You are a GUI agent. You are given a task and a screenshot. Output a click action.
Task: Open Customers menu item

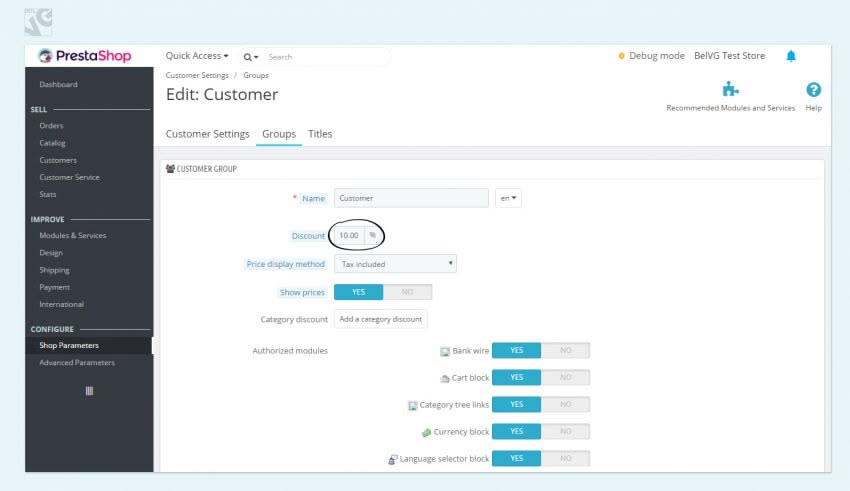coord(58,160)
